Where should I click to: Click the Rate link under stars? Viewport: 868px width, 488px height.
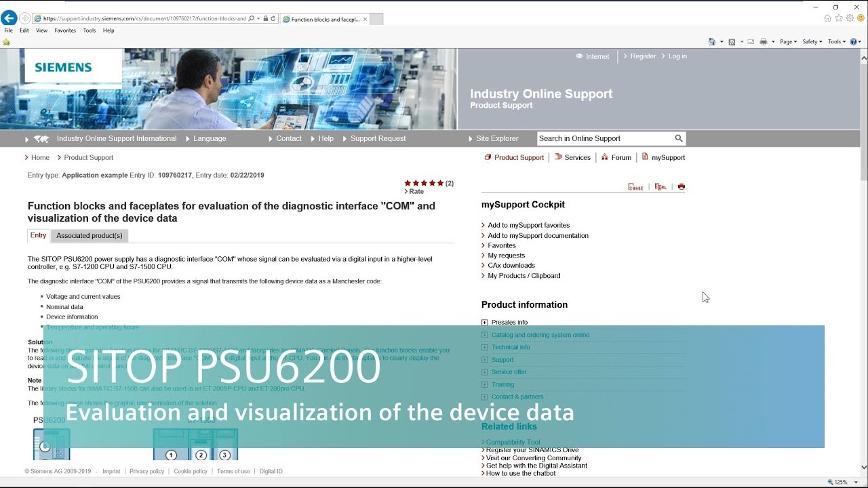tap(416, 192)
